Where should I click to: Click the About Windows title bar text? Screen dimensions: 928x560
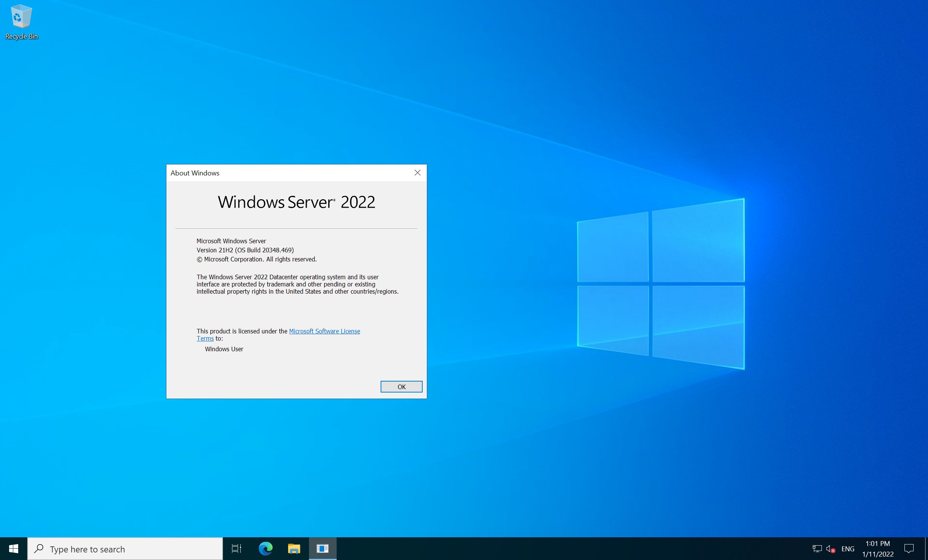click(195, 173)
